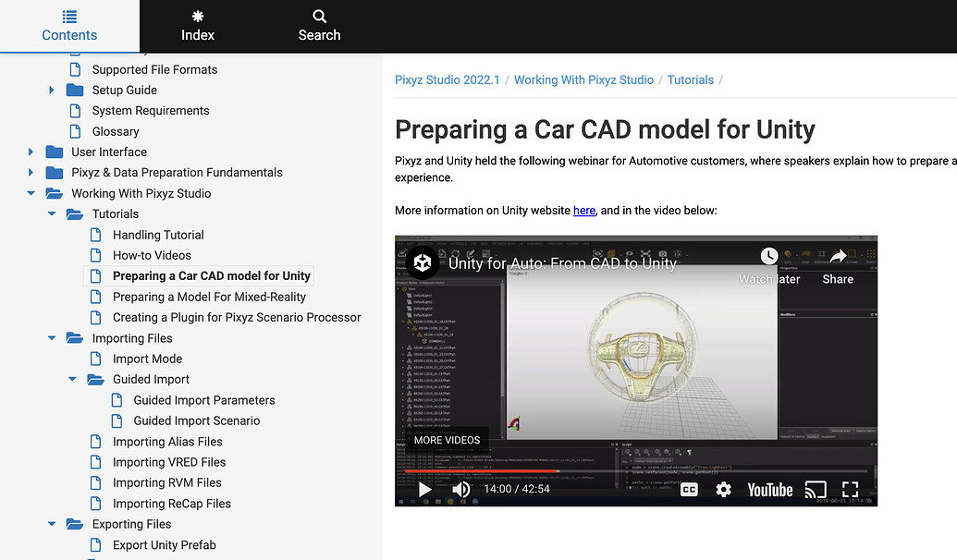
Task: Select the Index asterisk icon
Action: coord(197,17)
